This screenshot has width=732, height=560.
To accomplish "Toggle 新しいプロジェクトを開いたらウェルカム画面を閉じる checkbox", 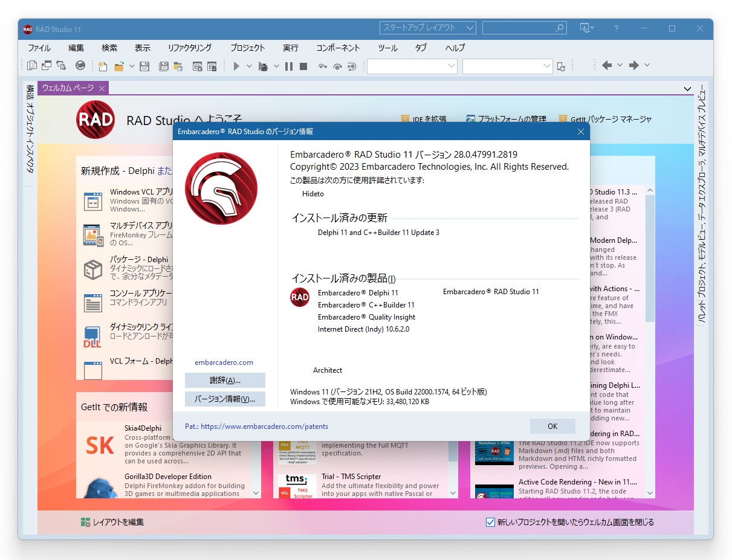I will (x=490, y=522).
